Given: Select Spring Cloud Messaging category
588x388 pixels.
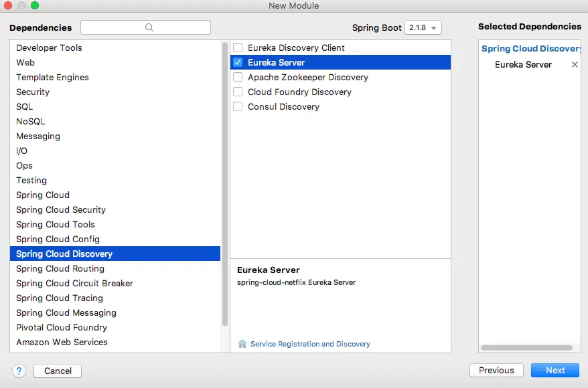Looking at the screenshot, I should pyautogui.click(x=115, y=312).
